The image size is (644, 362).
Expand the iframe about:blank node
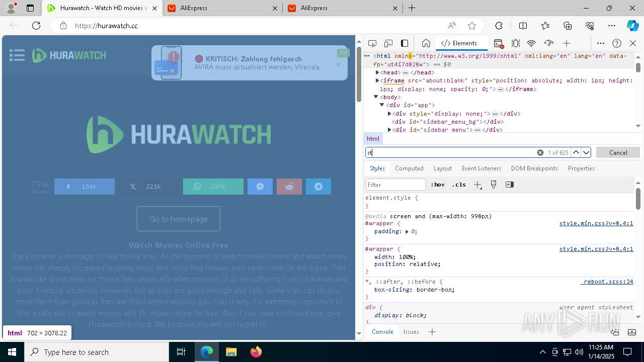tap(377, 80)
